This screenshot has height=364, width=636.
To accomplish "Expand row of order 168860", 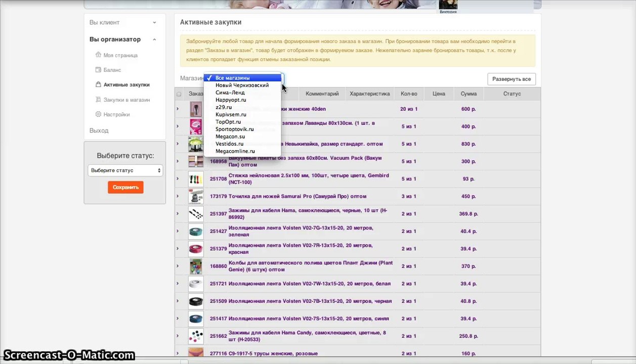I will tap(178, 266).
